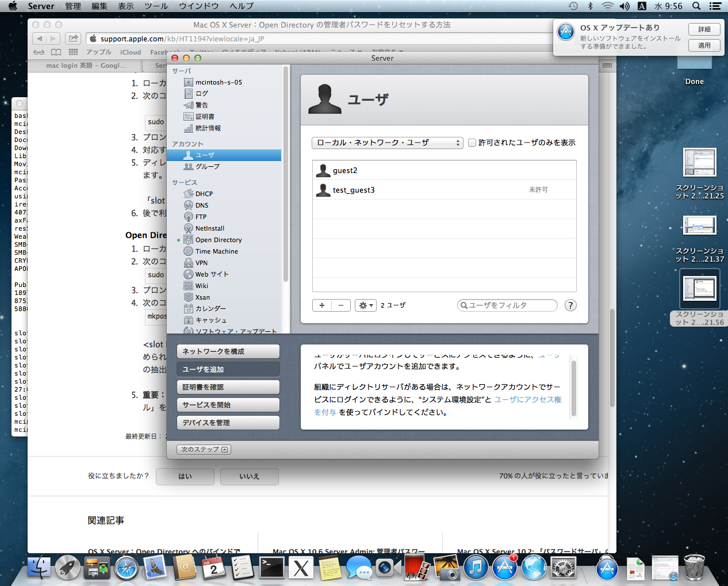728x586 pixels.
Task: Open the Web サイト service
Action: click(206, 274)
